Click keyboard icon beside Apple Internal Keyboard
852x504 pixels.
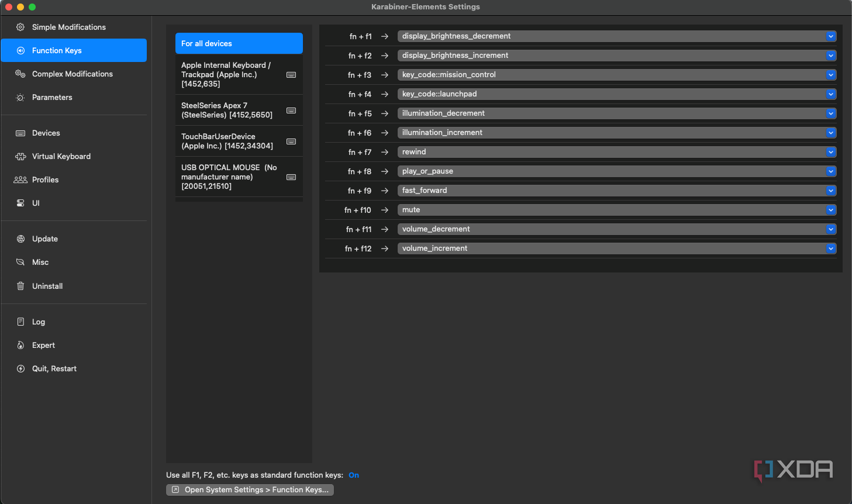click(x=291, y=75)
